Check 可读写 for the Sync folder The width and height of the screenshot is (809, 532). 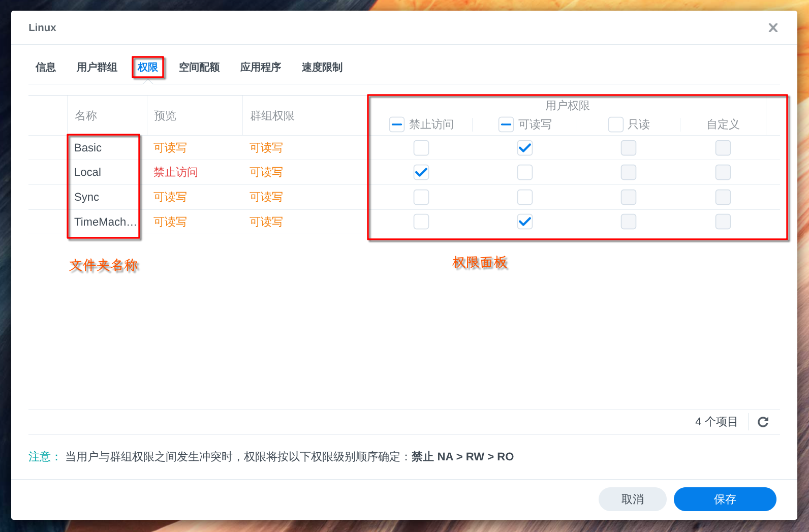(x=525, y=197)
